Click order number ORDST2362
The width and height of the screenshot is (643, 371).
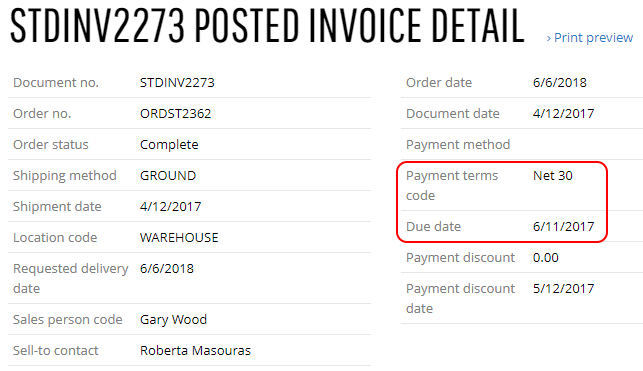(176, 114)
